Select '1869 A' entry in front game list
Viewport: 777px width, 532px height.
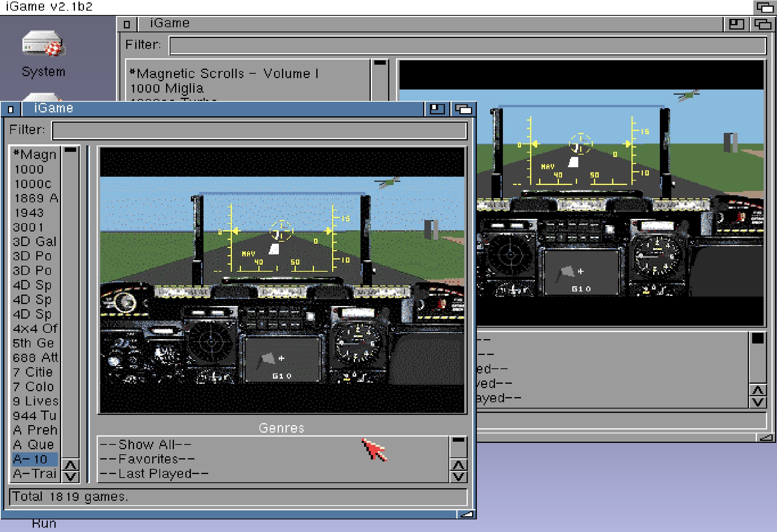pyautogui.click(x=35, y=198)
